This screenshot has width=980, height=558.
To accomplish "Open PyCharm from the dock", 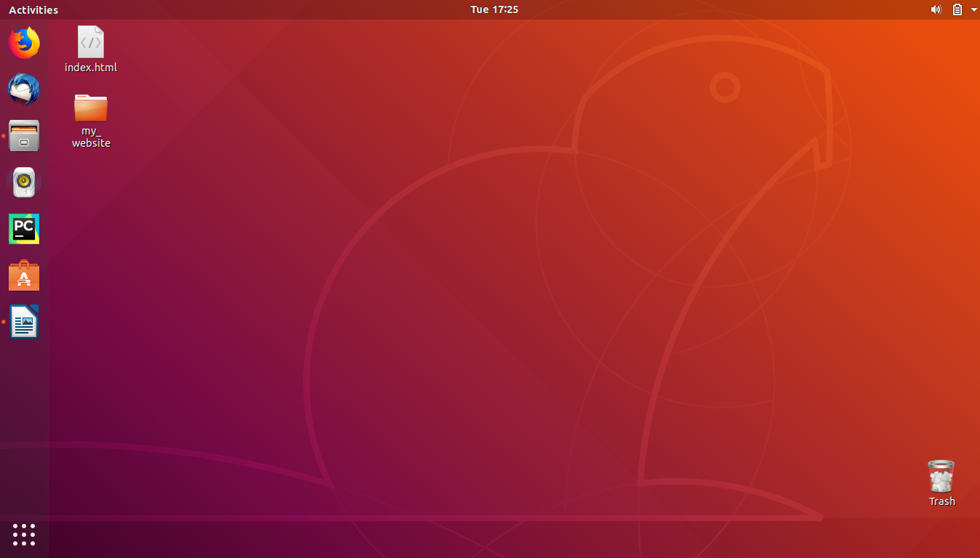I will click(24, 229).
